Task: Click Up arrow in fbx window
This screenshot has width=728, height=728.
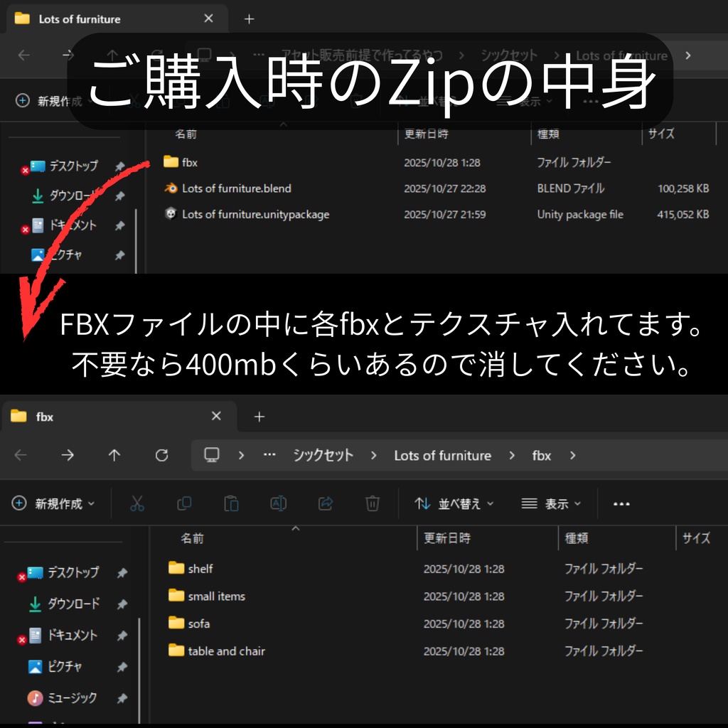Action: point(114,455)
